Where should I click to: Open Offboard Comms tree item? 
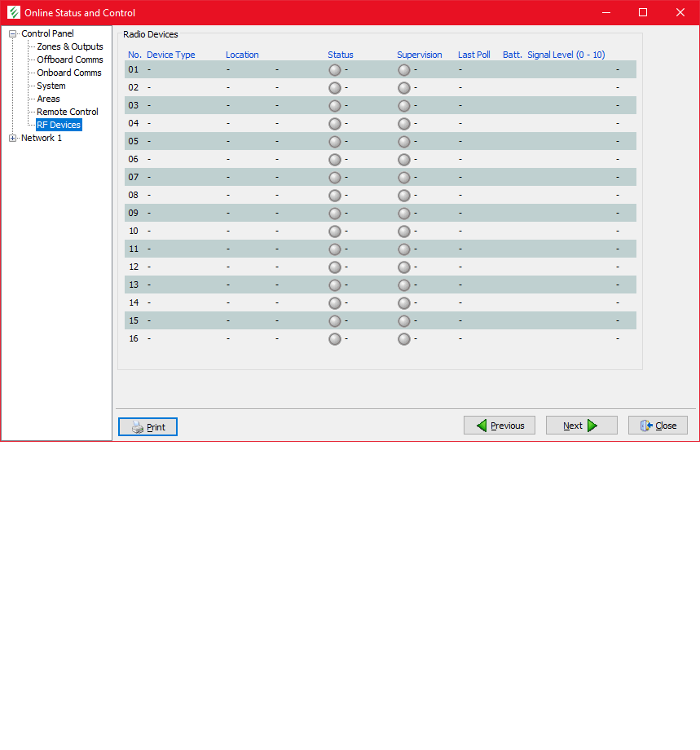click(69, 60)
